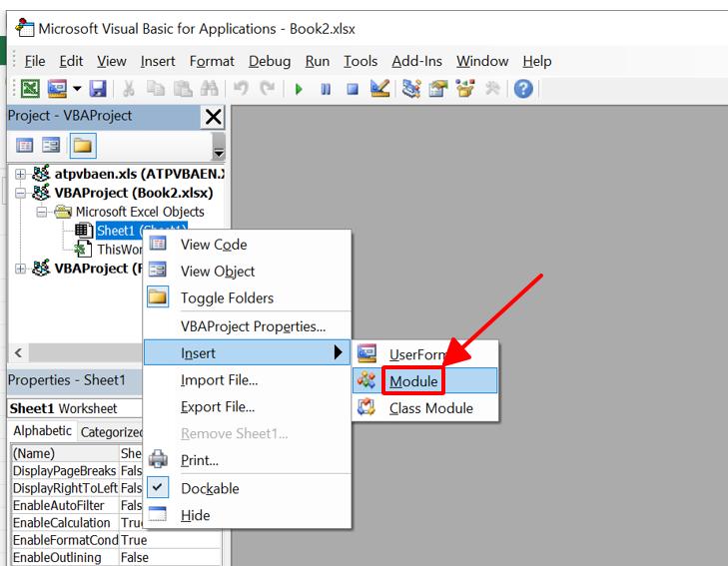Viewport: 728px width, 566px height.
Task: Choose Toggle Folders in context menu
Action: click(247, 297)
